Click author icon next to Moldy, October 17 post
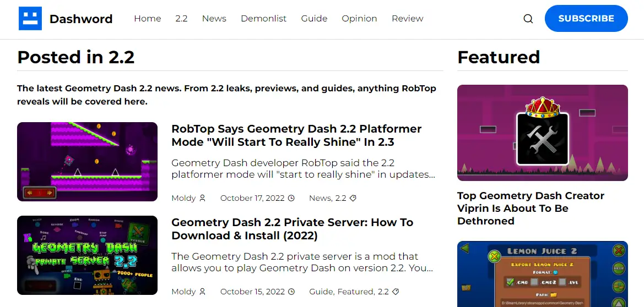Viewport: 644px width, 307px height. click(x=202, y=198)
